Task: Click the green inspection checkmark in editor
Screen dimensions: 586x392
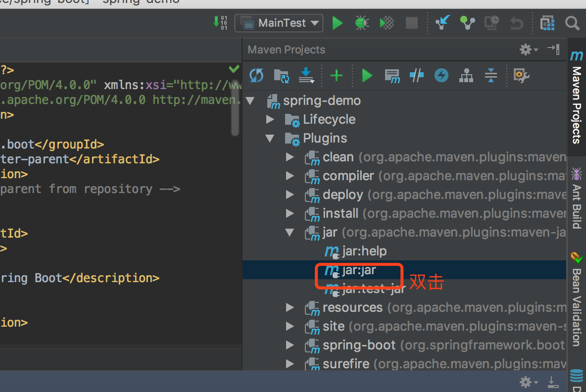Action: tap(234, 69)
